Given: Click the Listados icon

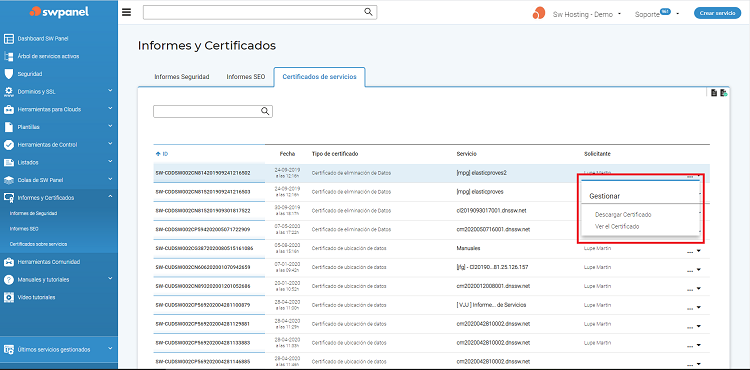Looking at the screenshot, I should pyautogui.click(x=9, y=162).
